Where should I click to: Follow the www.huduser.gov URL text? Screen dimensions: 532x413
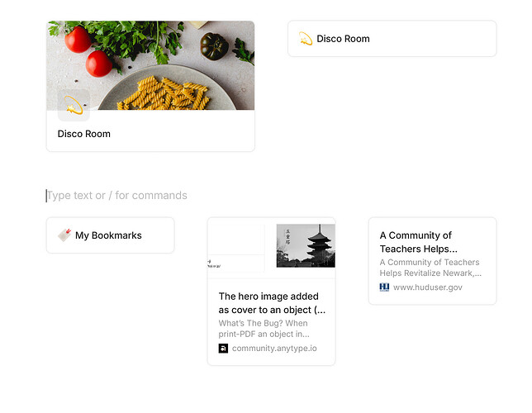428,287
